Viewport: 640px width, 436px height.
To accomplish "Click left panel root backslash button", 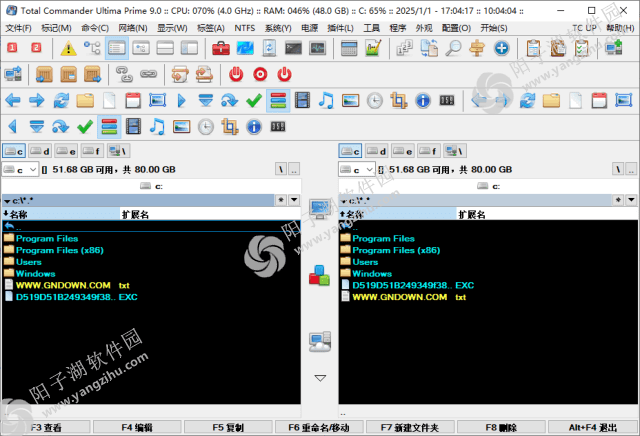I will pos(281,169).
